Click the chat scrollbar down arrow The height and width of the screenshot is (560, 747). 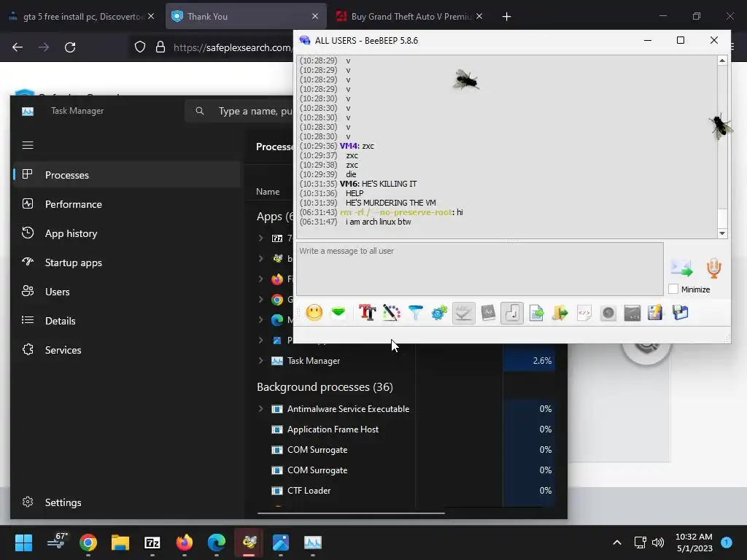[722, 233]
